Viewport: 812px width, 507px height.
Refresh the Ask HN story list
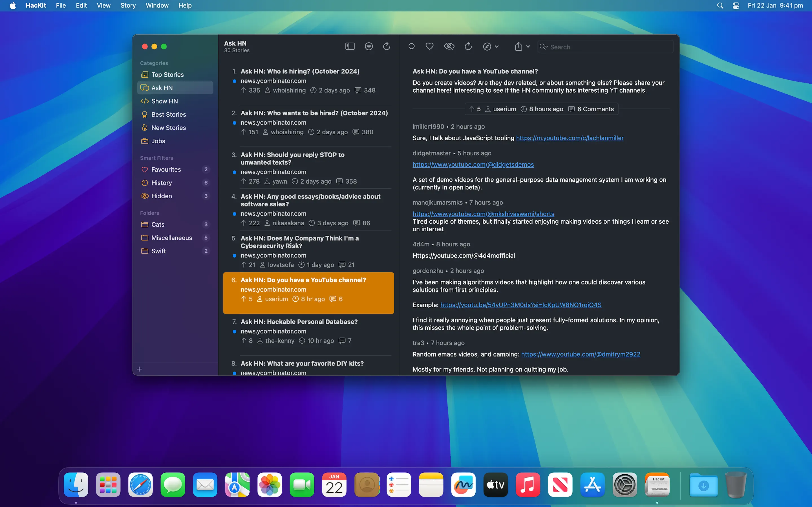pos(387,46)
